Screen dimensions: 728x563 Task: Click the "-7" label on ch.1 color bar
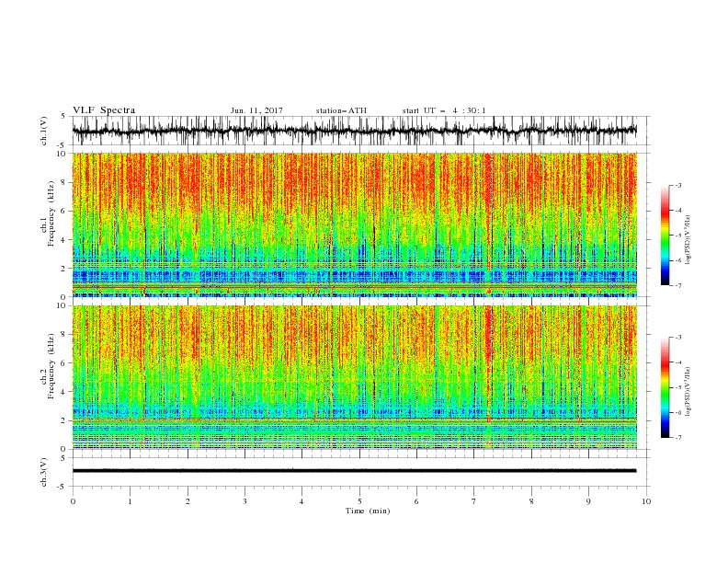(678, 285)
